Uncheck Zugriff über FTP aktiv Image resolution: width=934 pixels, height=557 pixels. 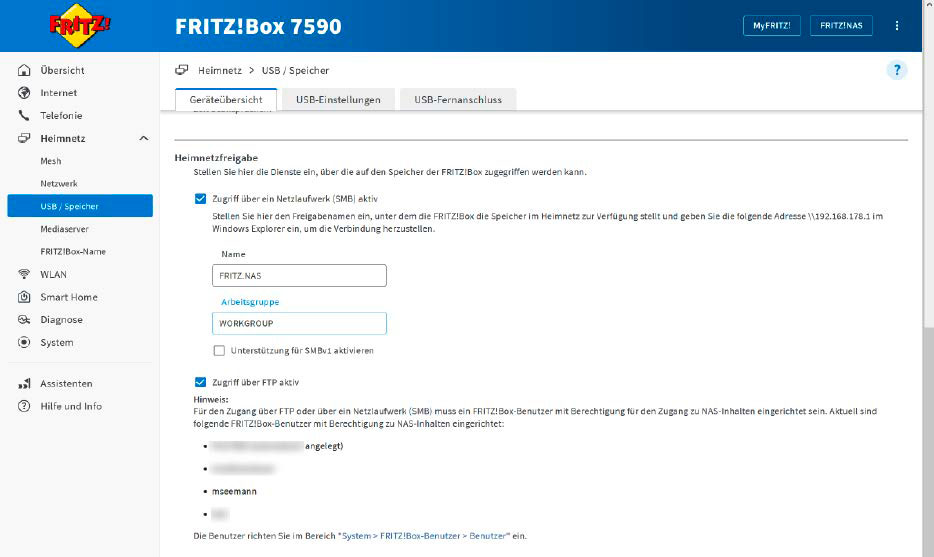[x=201, y=382]
